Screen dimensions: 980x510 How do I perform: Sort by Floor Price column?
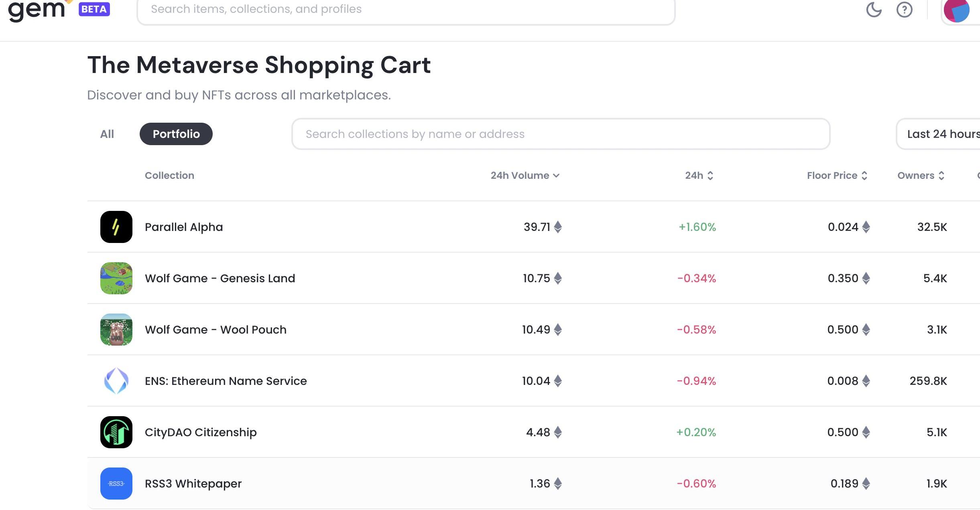point(837,176)
